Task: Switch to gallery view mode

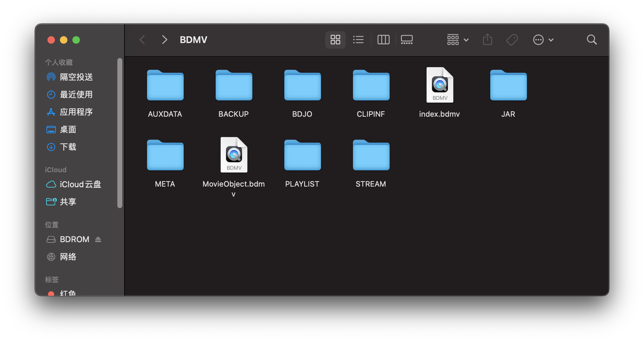Action: (407, 40)
